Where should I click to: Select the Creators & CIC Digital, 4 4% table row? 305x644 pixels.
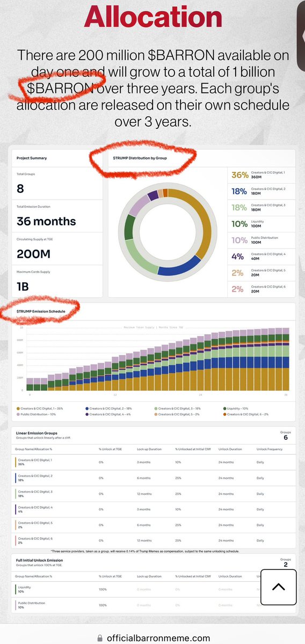pyautogui.click(x=152, y=509)
